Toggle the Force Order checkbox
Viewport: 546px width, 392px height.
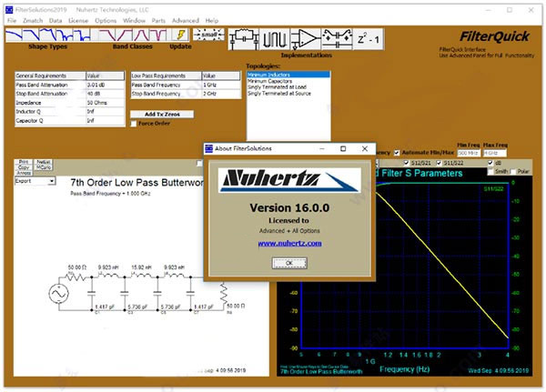coord(134,124)
